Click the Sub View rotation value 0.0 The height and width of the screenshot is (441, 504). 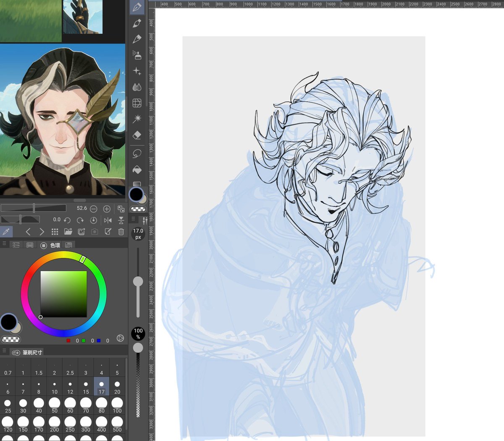57,219
